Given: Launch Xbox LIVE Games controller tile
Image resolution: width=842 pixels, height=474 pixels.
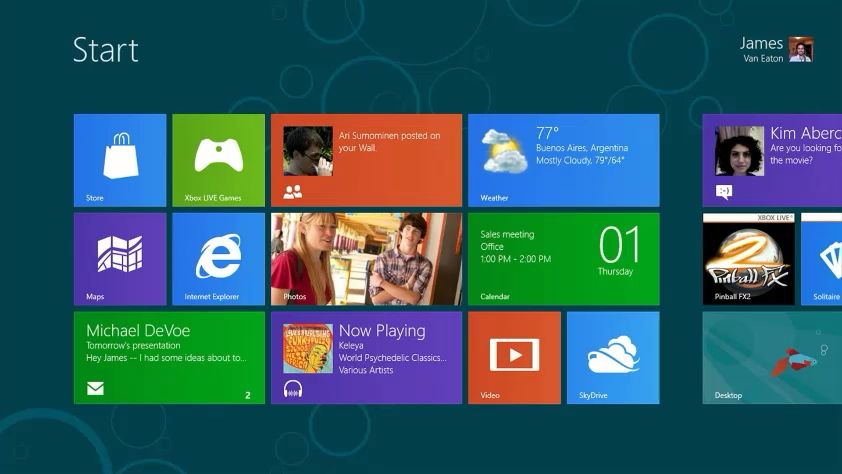Looking at the screenshot, I should tap(219, 160).
